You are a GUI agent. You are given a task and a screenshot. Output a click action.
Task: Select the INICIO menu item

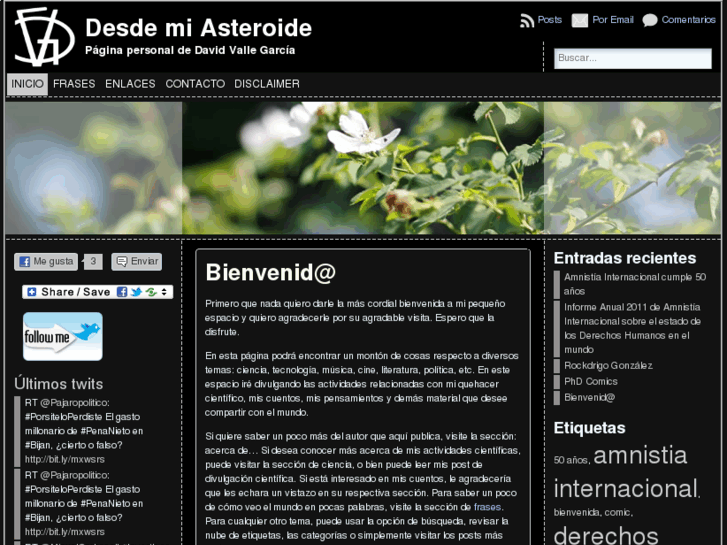27,84
